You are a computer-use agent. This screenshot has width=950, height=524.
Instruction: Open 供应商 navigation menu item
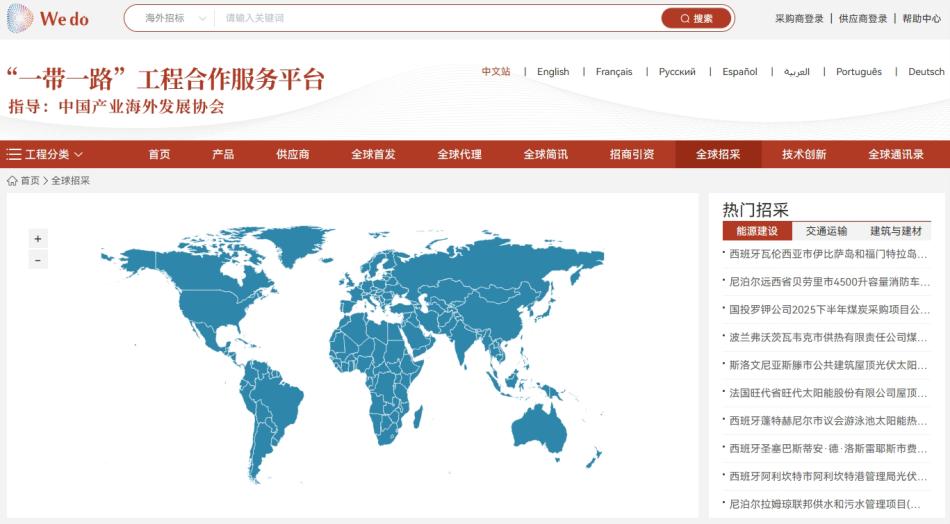pos(293,154)
